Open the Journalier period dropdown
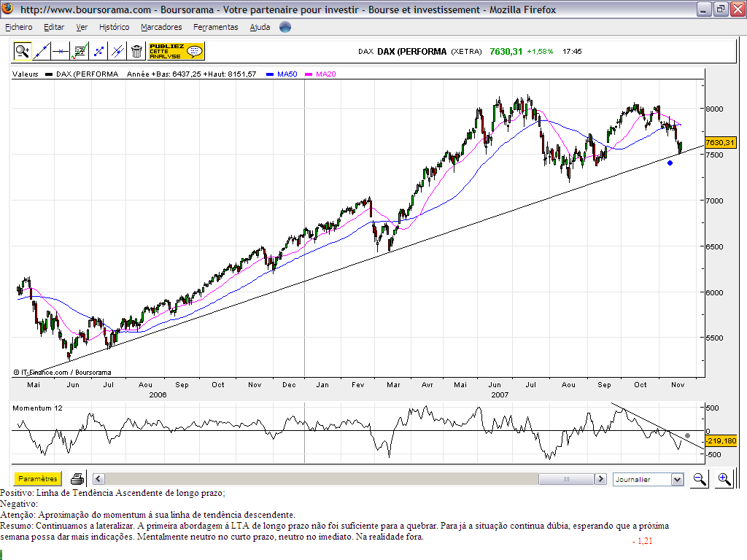 [649, 480]
